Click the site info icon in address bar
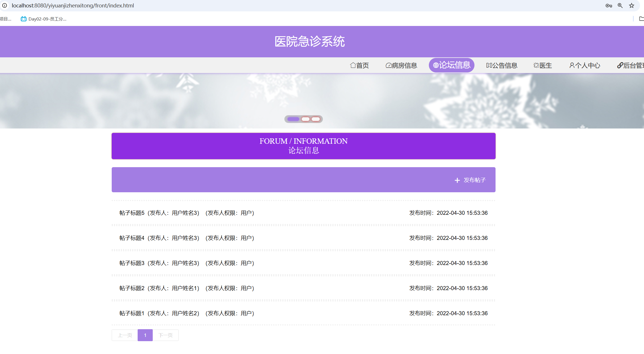This screenshot has width=644, height=354. click(x=5, y=5)
